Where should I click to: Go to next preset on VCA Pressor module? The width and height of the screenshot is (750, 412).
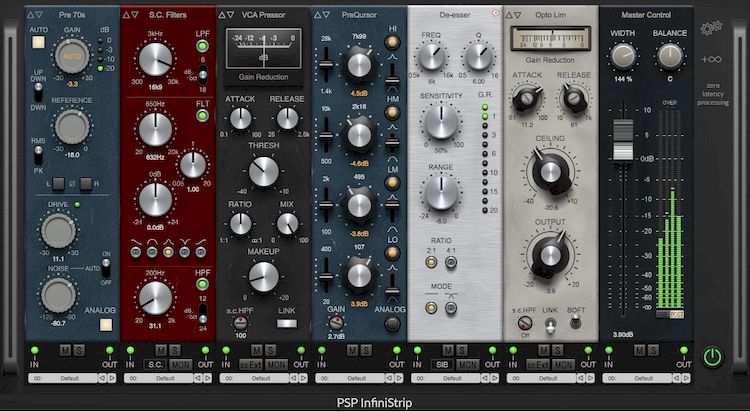coord(303,378)
